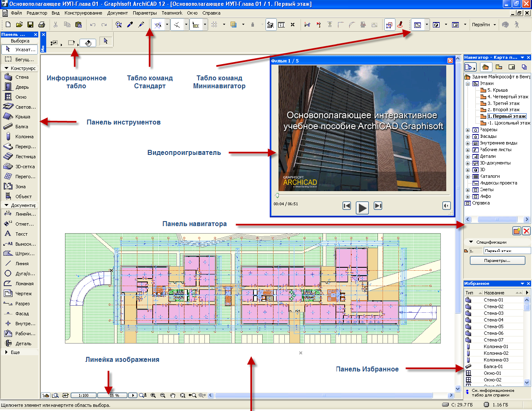Play the tutorial video
The width and height of the screenshot is (532, 411).
pyautogui.click(x=362, y=207)
